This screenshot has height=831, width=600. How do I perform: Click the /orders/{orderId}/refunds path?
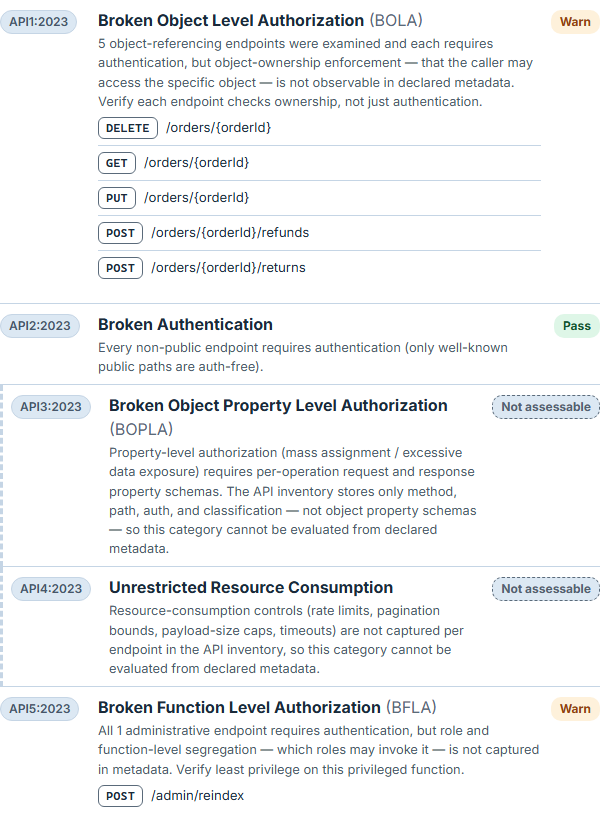pos(230,233)
